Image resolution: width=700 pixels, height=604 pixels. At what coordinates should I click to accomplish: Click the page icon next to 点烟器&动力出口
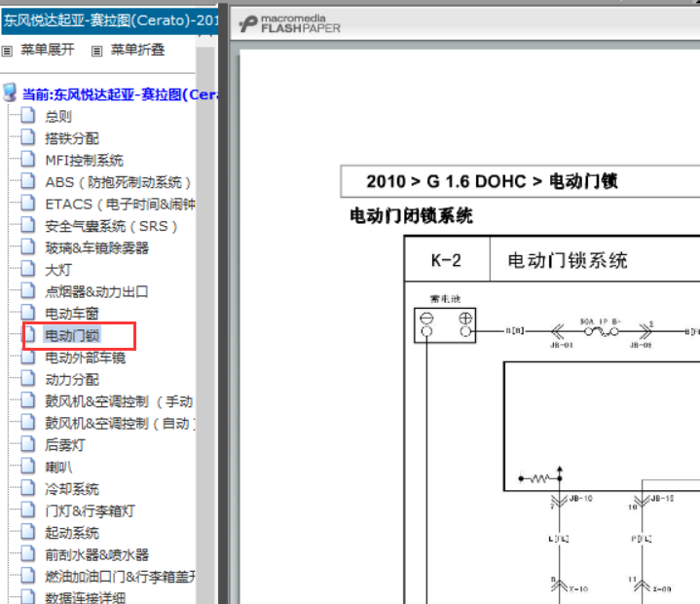coord(28,291)
